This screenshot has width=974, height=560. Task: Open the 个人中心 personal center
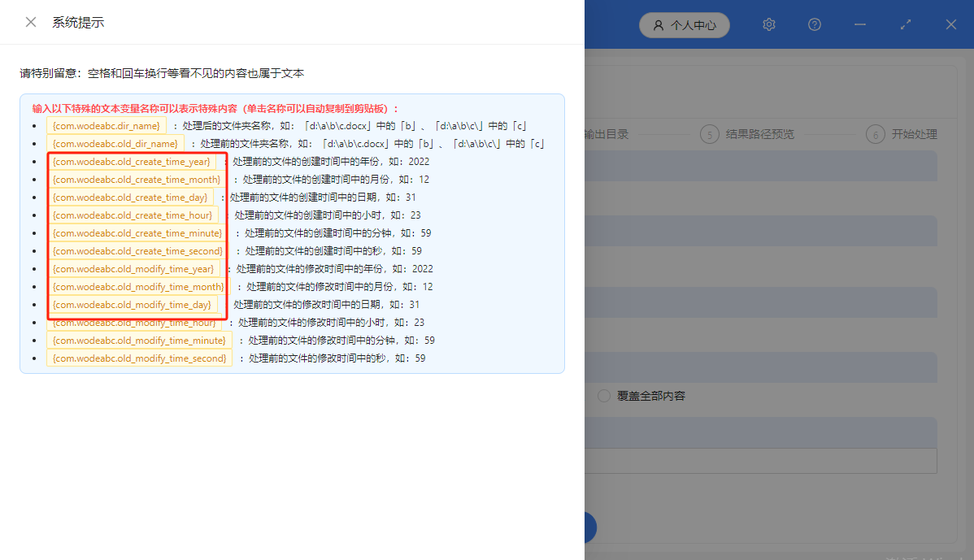[x=693, y=25]
